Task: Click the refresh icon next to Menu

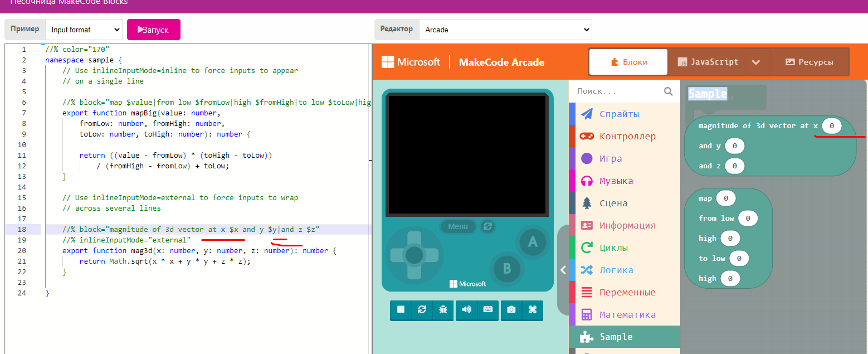Action: pyautogui.click(x=487, y=226)
